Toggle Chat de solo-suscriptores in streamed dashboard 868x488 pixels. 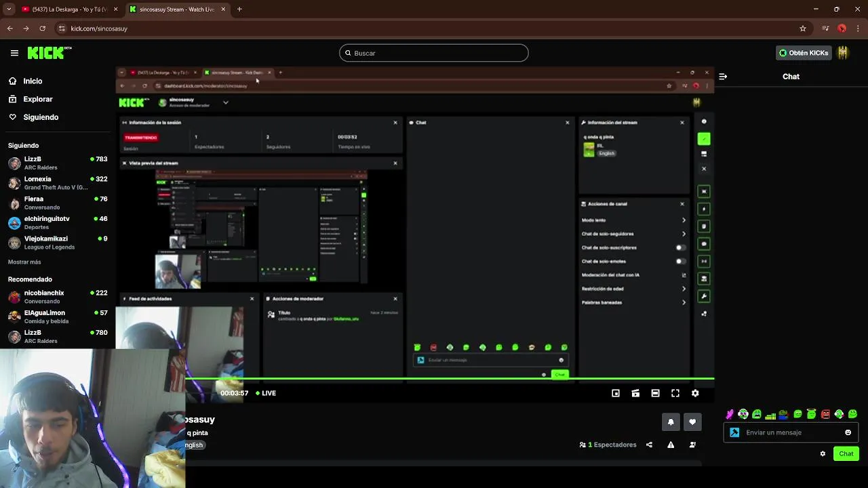point(681,247)
